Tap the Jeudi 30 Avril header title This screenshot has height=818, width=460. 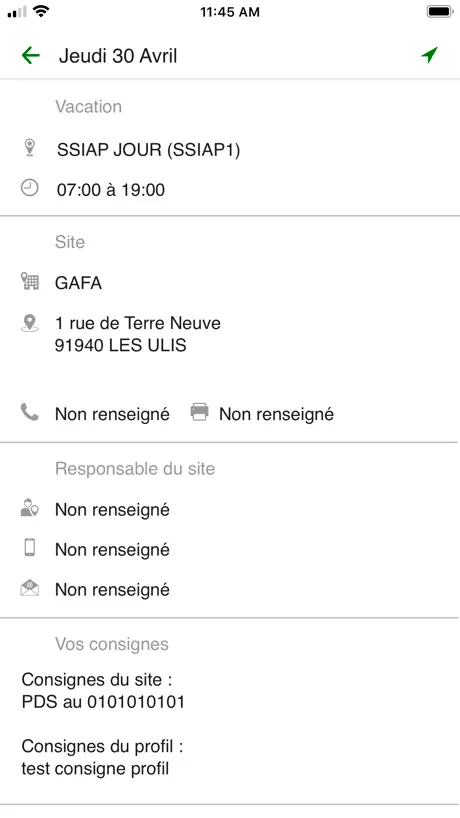[118, 56]
